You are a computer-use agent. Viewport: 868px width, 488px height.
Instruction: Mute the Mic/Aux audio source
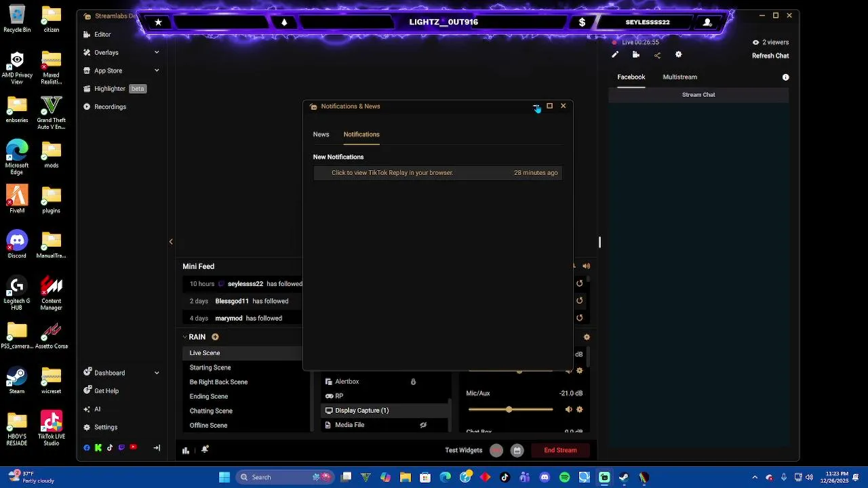click(x=568, y=409)
